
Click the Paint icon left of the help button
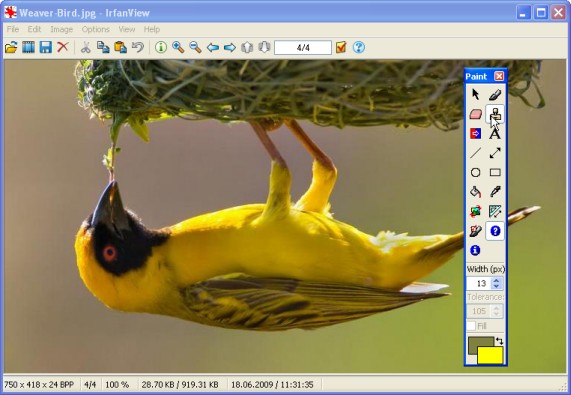click(475, 231)
